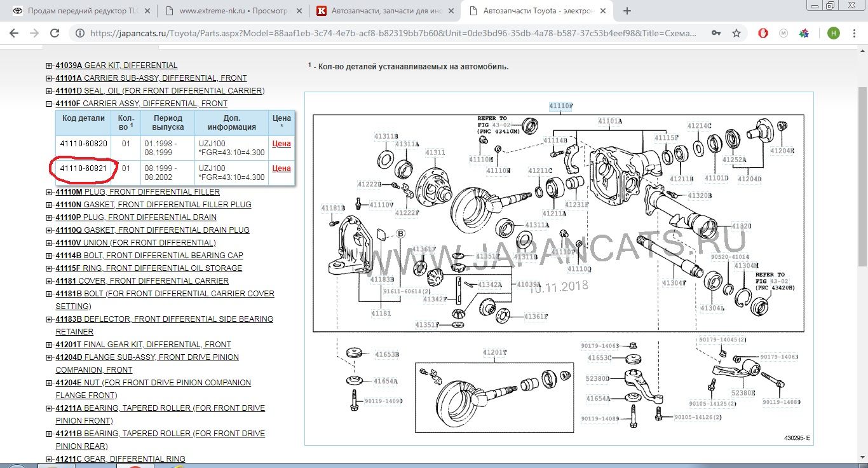Viewport: 868px width, 468px height.
Task: Click diagram label 41110F at top
Action: click(561, 105)
